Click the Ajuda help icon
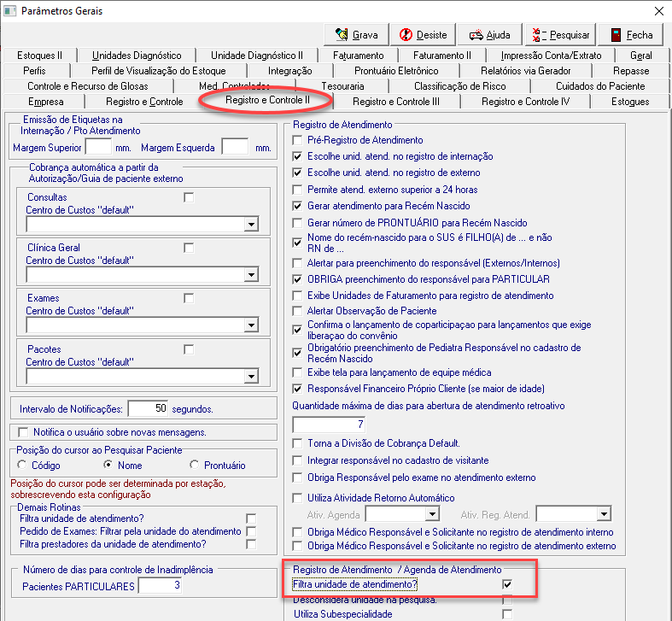The width and height of the screenshot is (672, 621). coord(476,35)
